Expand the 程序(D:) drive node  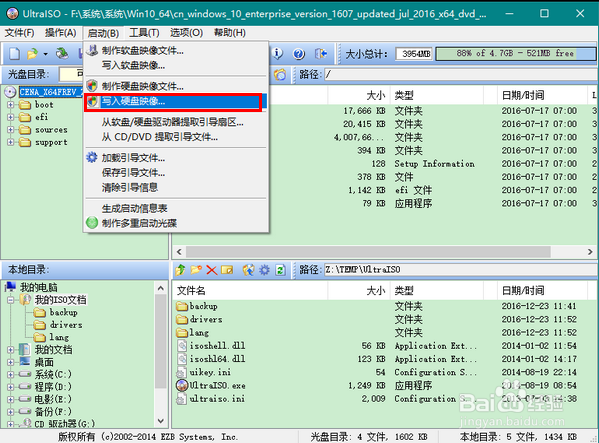click(11, 387)
